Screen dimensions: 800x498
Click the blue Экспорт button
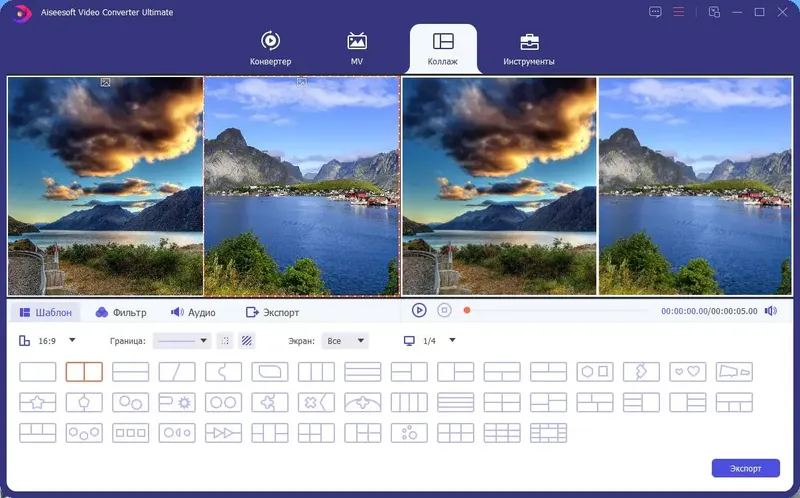pos(745,468)
